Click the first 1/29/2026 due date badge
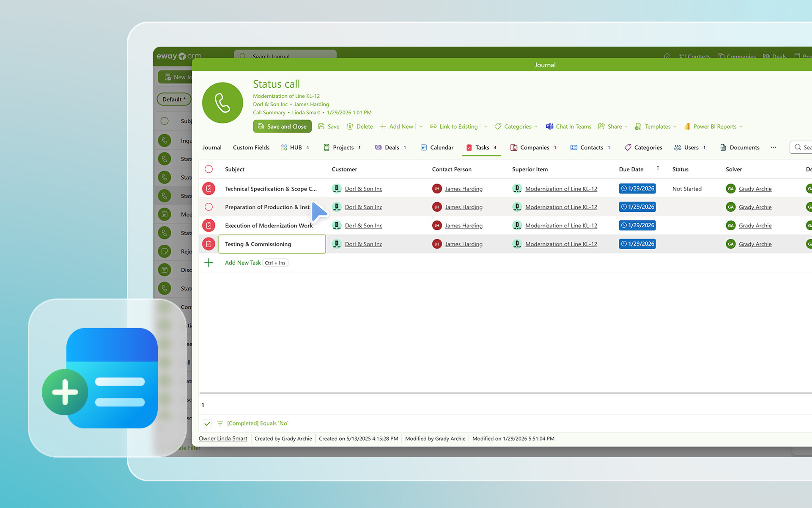812x508 pixels. 637,189
